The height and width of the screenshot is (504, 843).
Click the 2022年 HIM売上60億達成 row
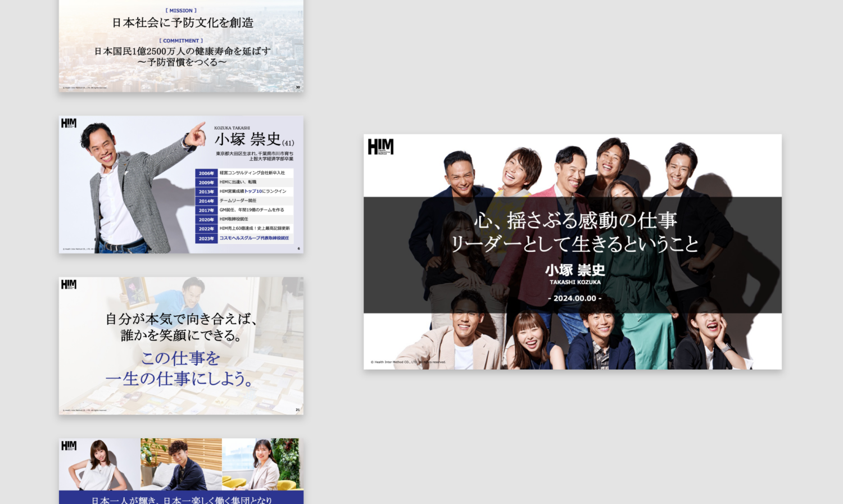pyautogui.click(x=244, y=229)
